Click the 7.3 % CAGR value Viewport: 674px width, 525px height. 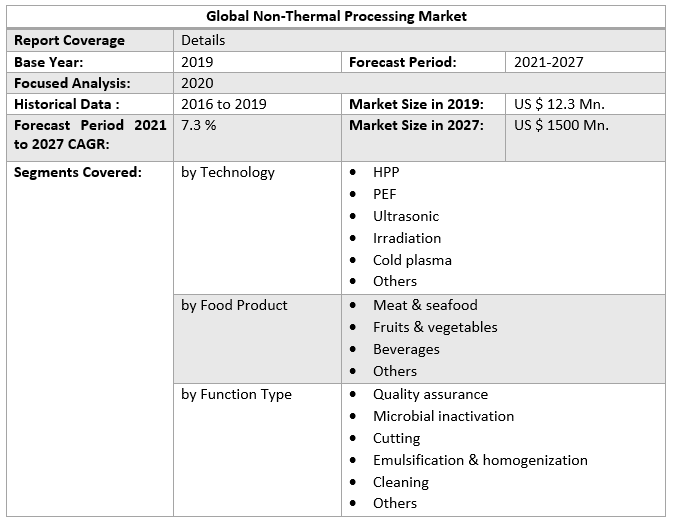click(x=199, y=125)
